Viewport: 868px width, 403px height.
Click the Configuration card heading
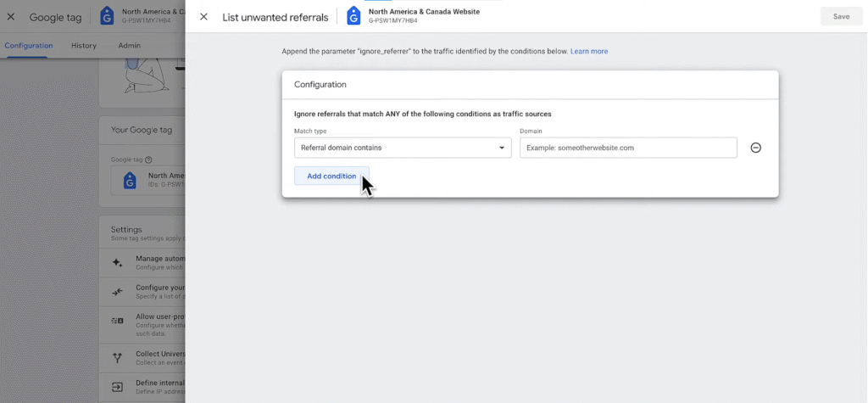coord(320,85)
